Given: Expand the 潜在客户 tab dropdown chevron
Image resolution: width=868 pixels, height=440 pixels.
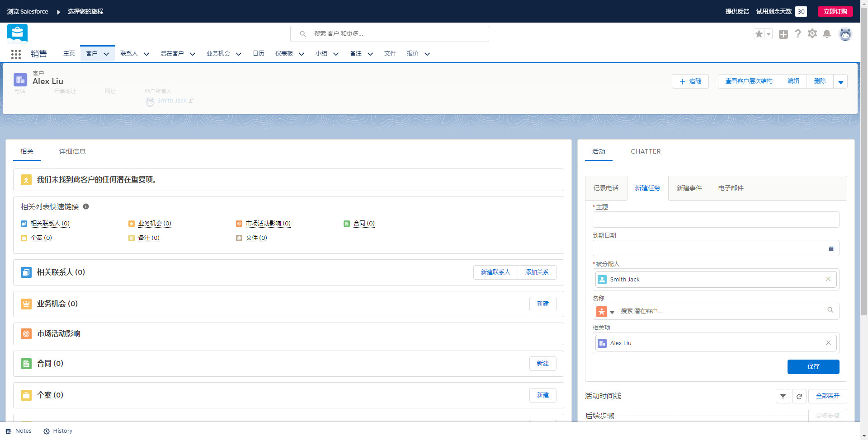Looking at the screenshot, I should tap(193, 54).
